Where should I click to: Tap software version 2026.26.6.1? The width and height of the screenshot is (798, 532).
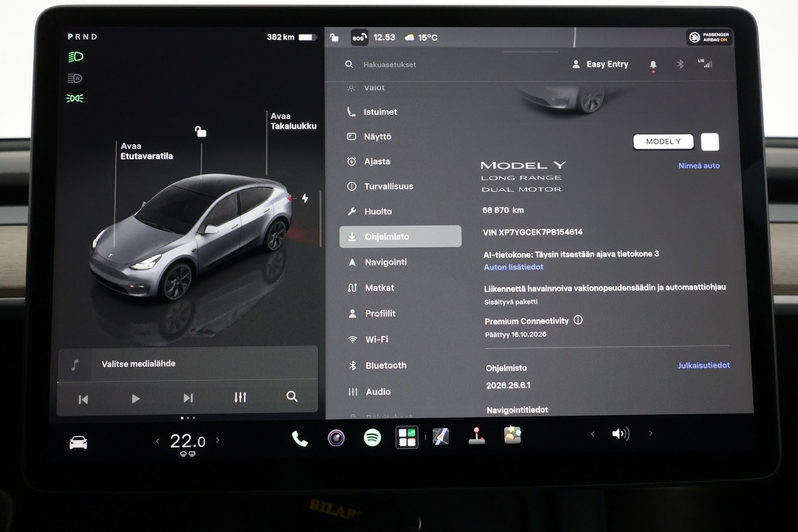click(508, 385)
